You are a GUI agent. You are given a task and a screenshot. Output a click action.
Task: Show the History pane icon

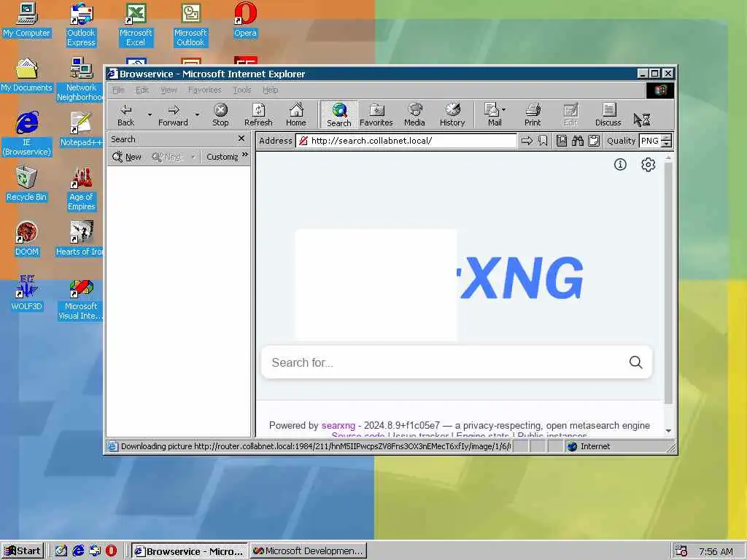tap(452, 114)
